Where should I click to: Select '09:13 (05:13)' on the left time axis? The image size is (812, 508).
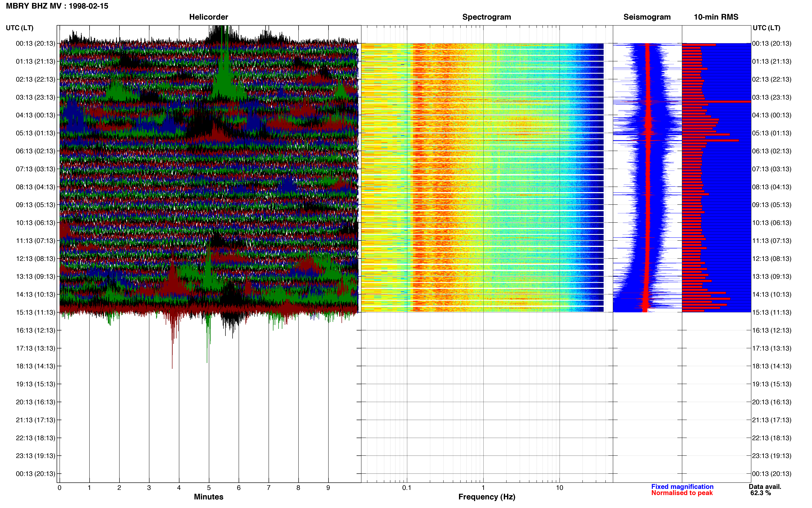pos(36,205)
